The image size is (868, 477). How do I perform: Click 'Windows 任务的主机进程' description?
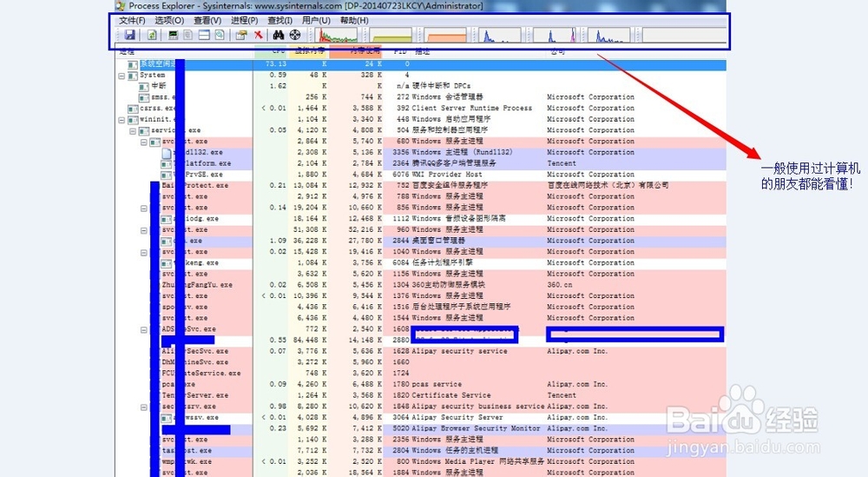point(455,451)
